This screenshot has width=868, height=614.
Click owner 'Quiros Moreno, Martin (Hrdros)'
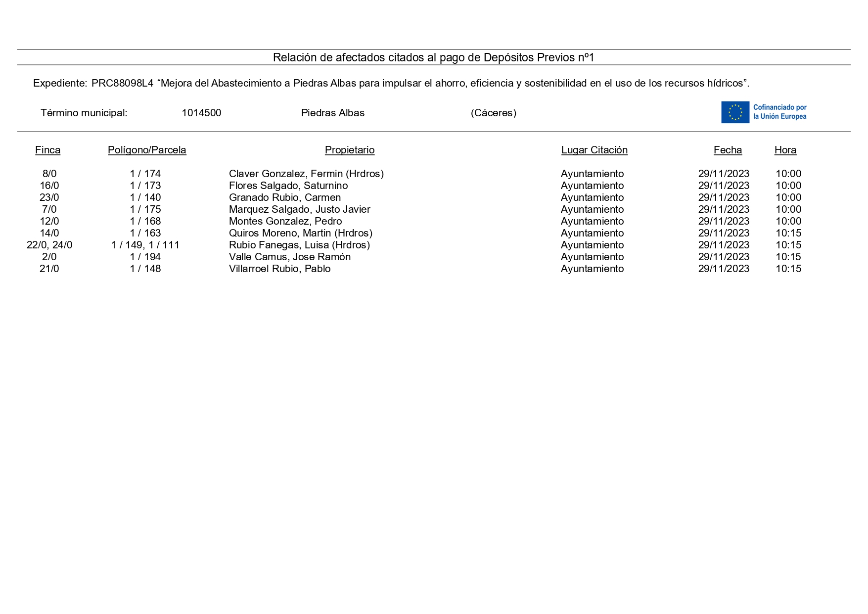pyautogui.click(x=301, y=233)
